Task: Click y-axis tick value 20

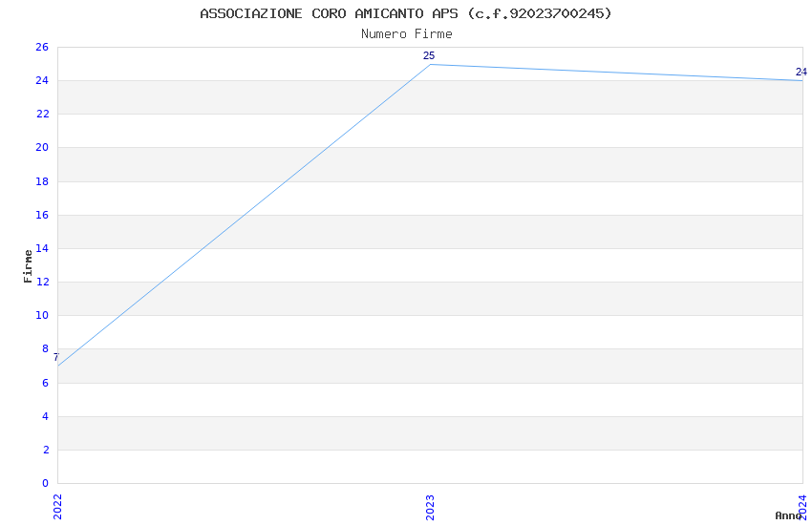Action: (42, 147)
